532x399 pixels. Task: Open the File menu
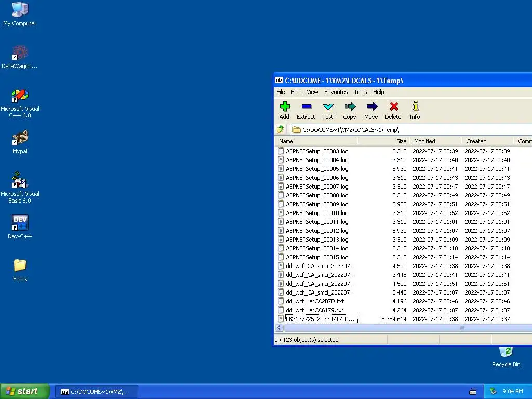pos(281,92)
